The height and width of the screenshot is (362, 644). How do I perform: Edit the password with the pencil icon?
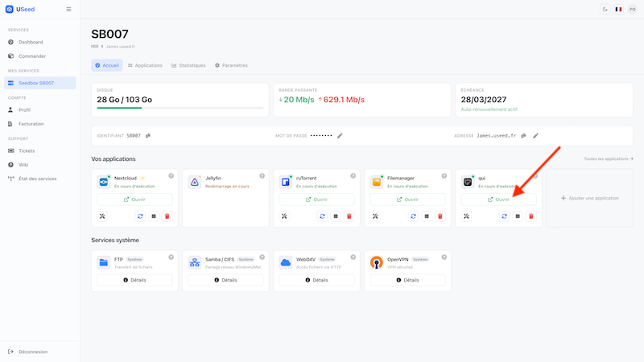click(340, 135)
